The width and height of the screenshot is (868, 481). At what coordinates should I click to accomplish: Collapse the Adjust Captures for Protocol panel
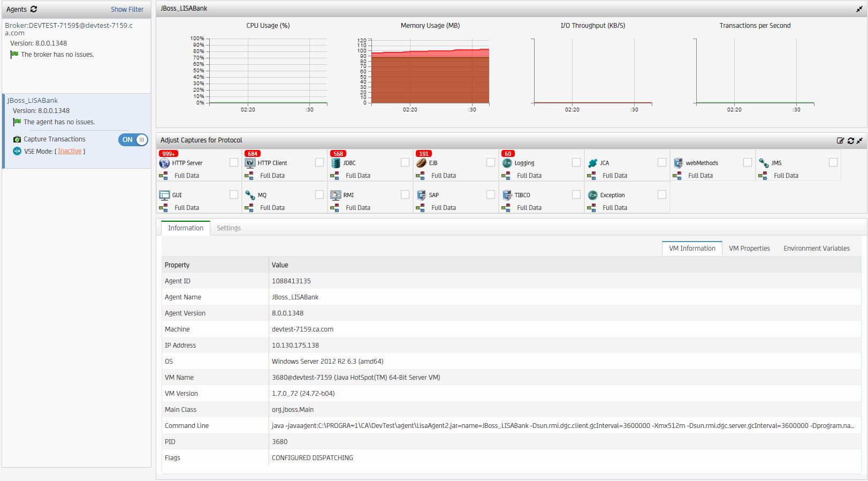coord(859,140)
